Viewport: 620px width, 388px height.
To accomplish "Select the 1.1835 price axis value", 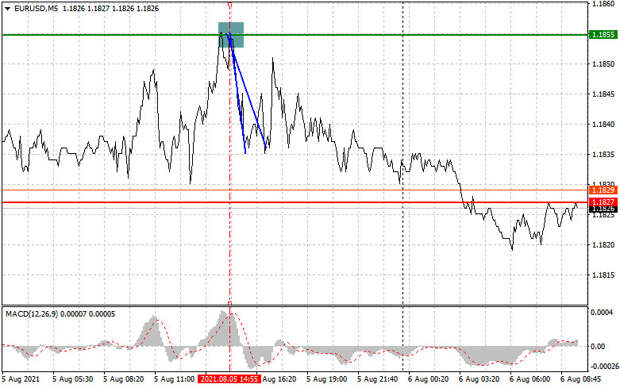I will [603, 154].
